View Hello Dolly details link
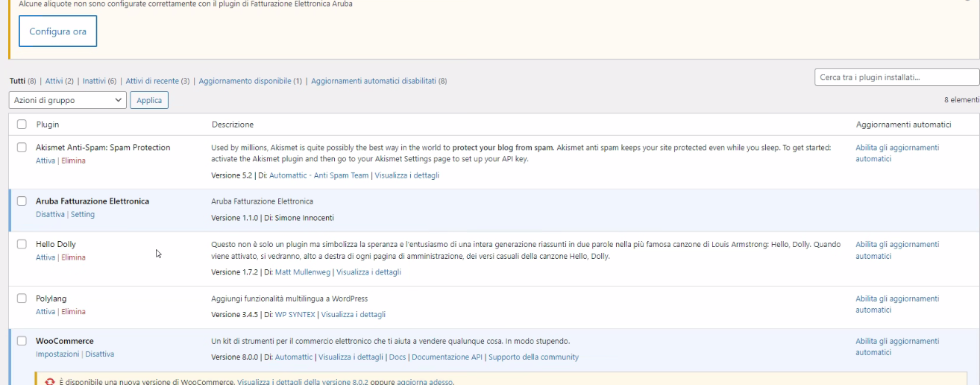Screen dimensions: 980x385 point(368,272)
